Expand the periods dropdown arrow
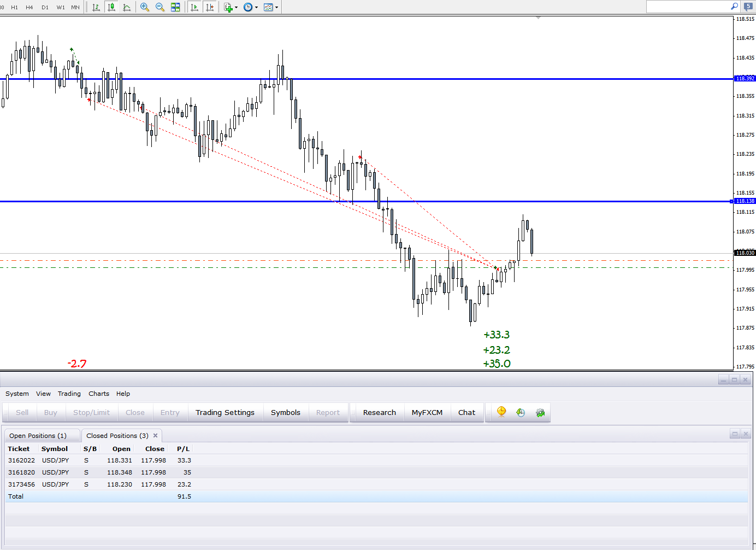 point(256,8)
